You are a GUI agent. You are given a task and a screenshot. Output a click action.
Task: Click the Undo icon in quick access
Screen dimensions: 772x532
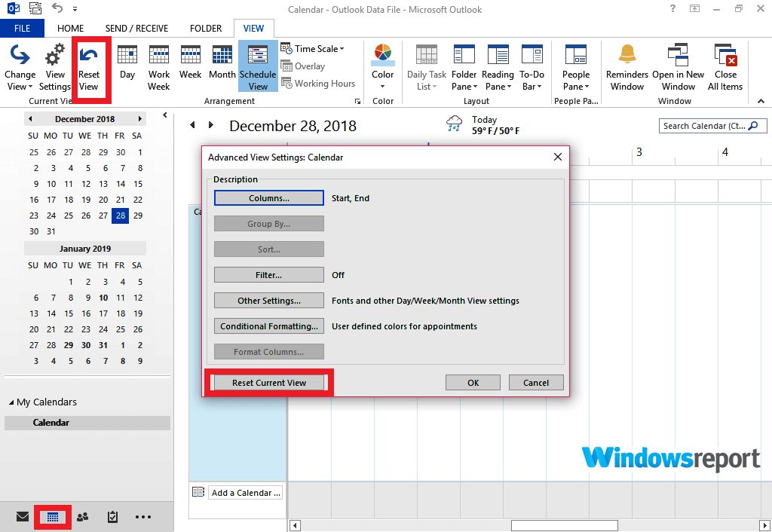click(x=57, y=8)
